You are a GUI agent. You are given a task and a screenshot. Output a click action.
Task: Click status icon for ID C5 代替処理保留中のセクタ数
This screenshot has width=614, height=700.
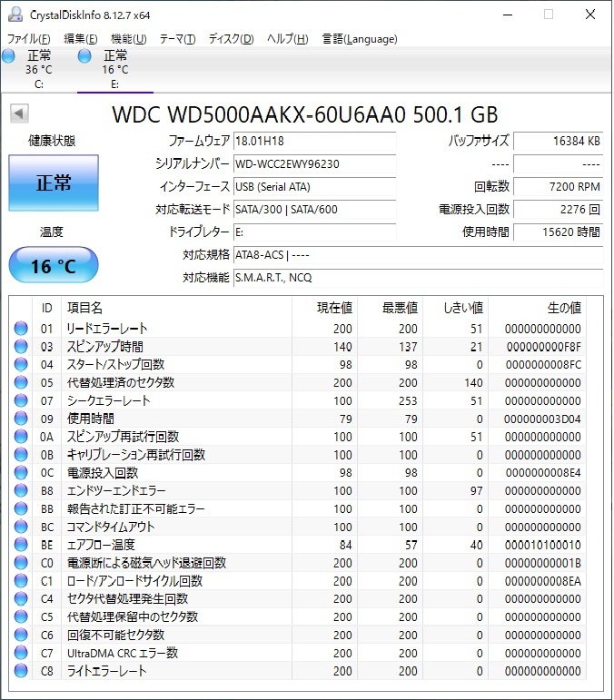pos(21,617)
